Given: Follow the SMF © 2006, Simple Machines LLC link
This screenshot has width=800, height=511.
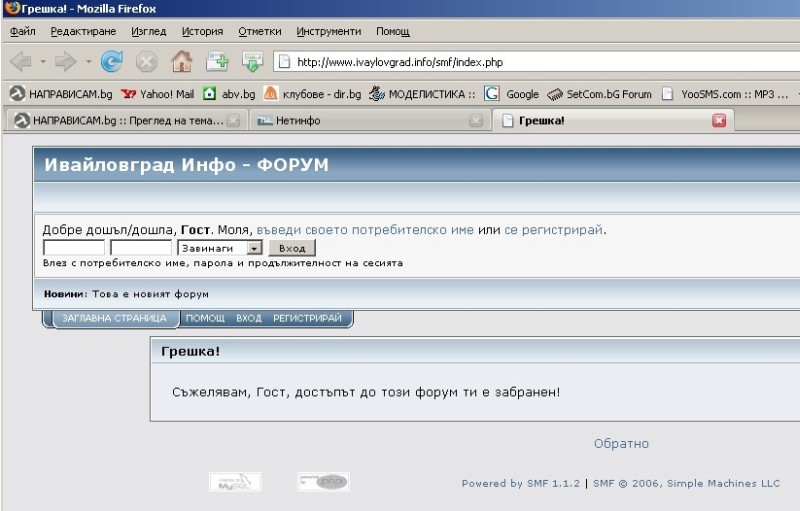Looking at the screenshot, I should (686, 483).
